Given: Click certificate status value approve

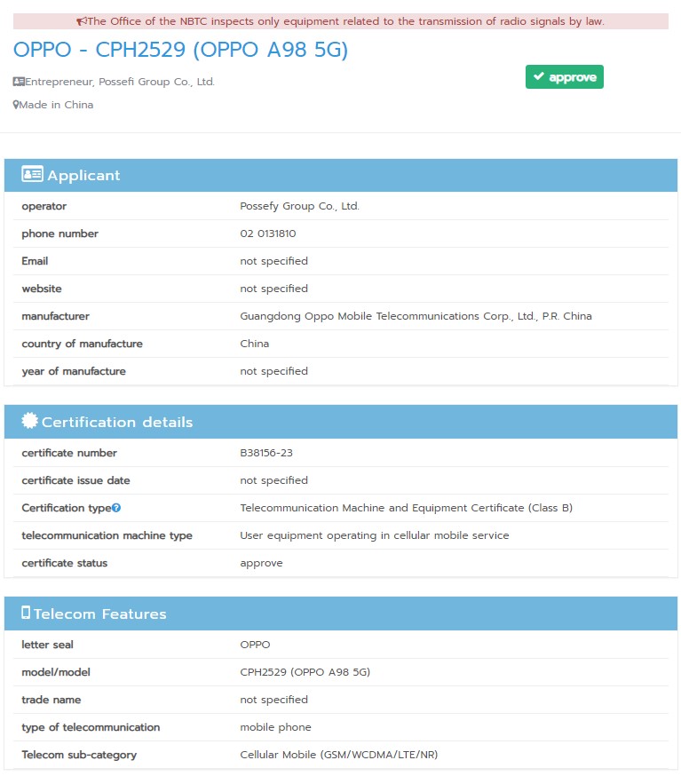Looking at the screenshot, I should [262, 563].
